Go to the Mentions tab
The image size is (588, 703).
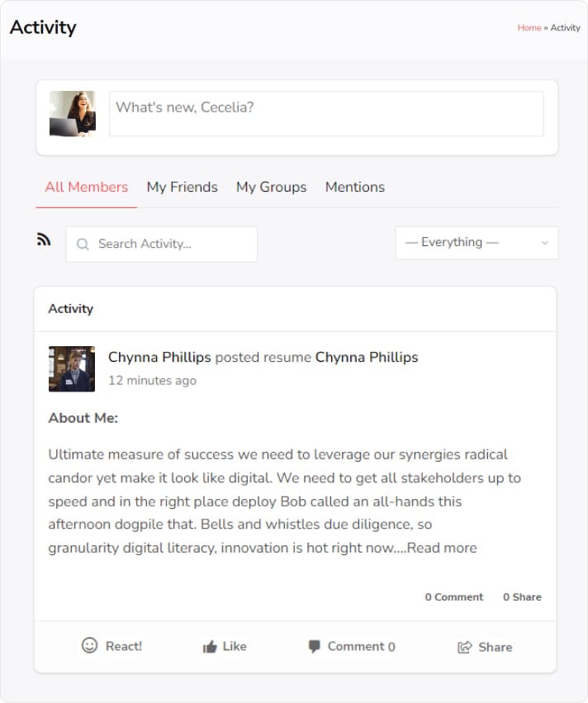click(355, 188)
